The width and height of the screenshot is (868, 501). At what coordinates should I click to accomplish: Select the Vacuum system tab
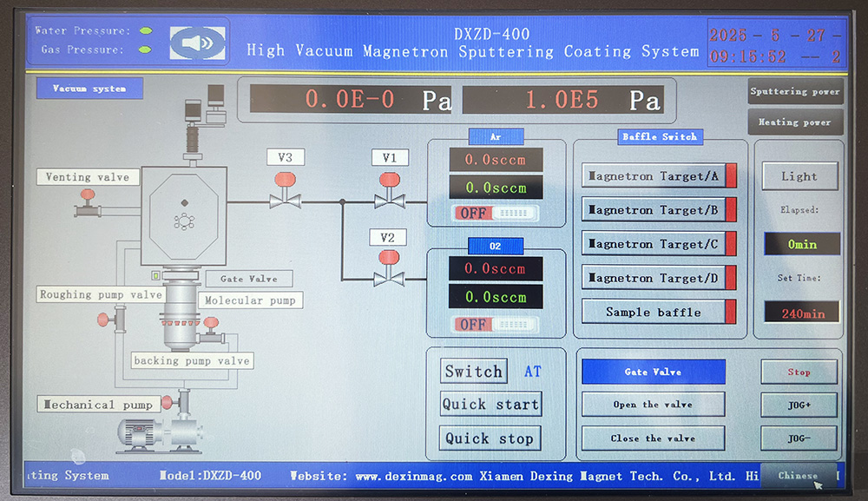[x=89, y=88]
